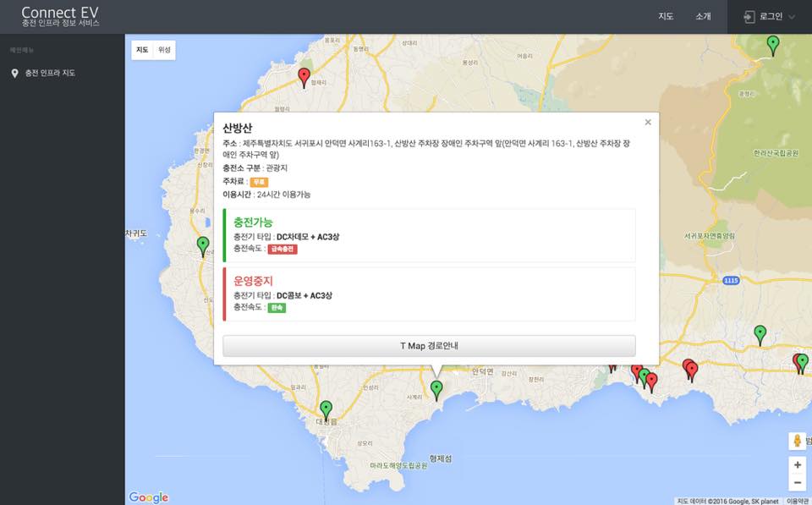Select the 지도 map type button
This screenshot has height=505, width=812.
tap(142, 50)
